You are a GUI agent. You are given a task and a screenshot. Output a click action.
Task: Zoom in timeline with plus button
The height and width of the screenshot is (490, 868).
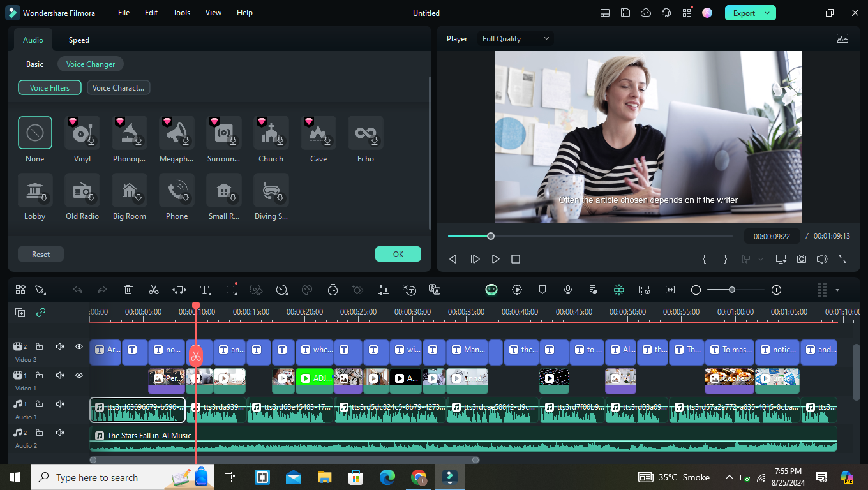[776, 290]
